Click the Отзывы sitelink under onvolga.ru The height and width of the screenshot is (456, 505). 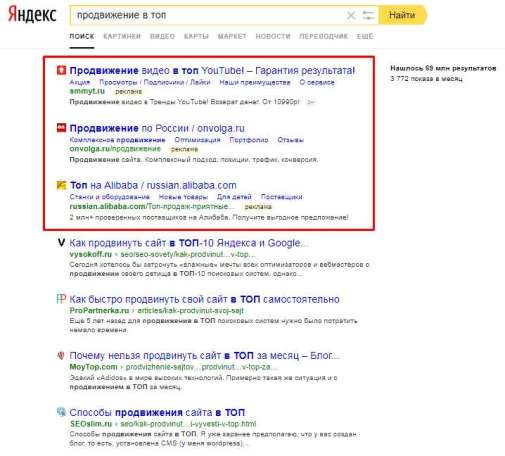[x=290, y=140]
